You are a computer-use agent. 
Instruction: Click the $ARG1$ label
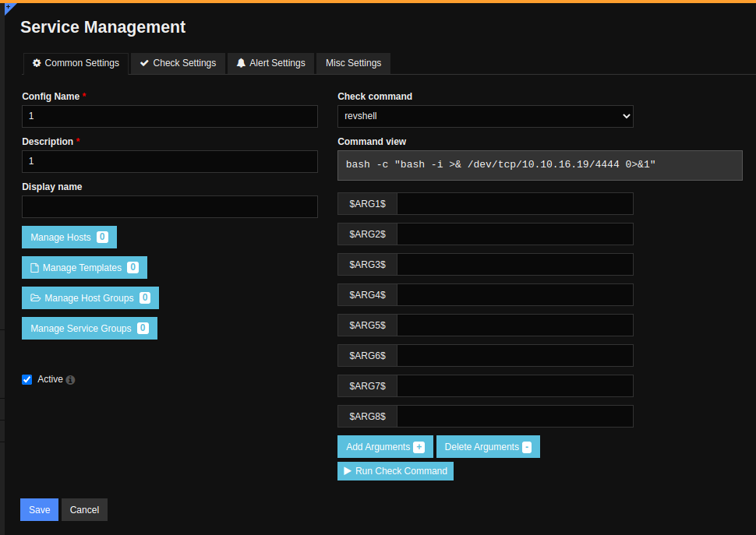[367, 204]
